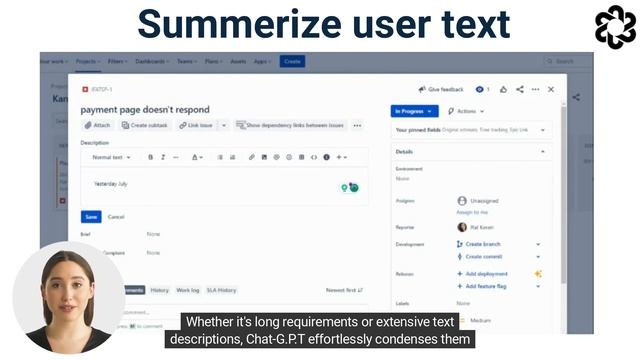The height and width of the screenshot is (360, 640).
Task: Click the issue title payment page doesn't respond
Action: click(x=145, y=109)
